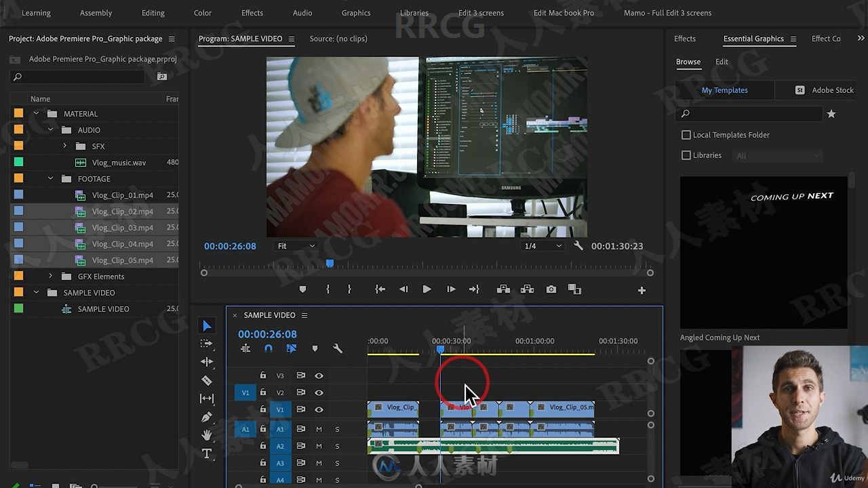Open the Button Editor plus icon

[x=642, y=290]
